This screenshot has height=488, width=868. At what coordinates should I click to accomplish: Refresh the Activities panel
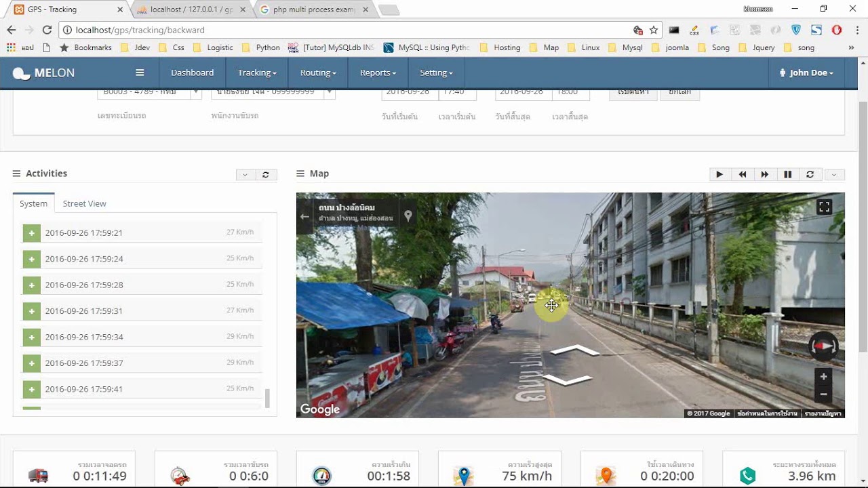[266, 175]
